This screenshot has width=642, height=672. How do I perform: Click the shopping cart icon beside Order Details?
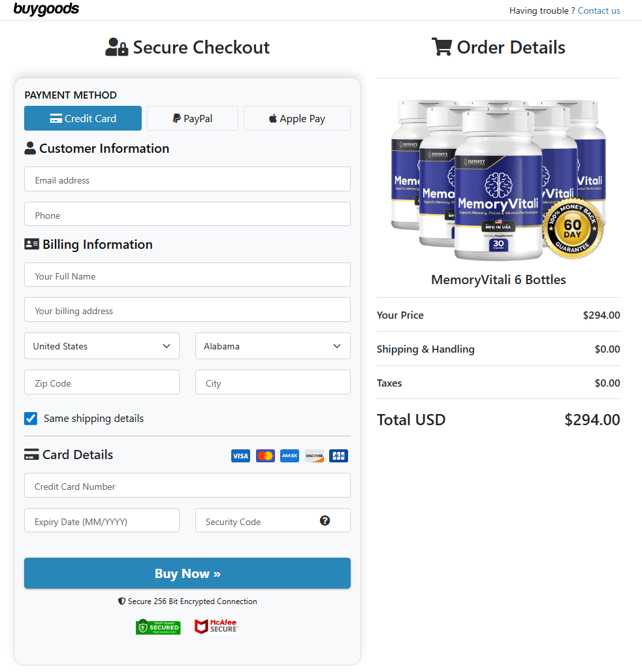(441, 46)
